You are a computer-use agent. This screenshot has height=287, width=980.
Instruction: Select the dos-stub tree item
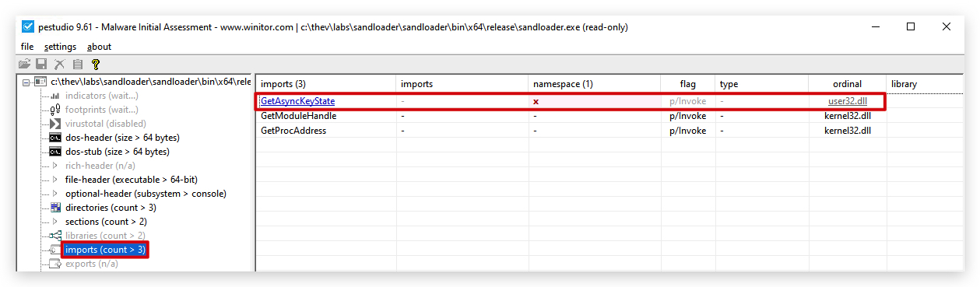coord(118,152)
